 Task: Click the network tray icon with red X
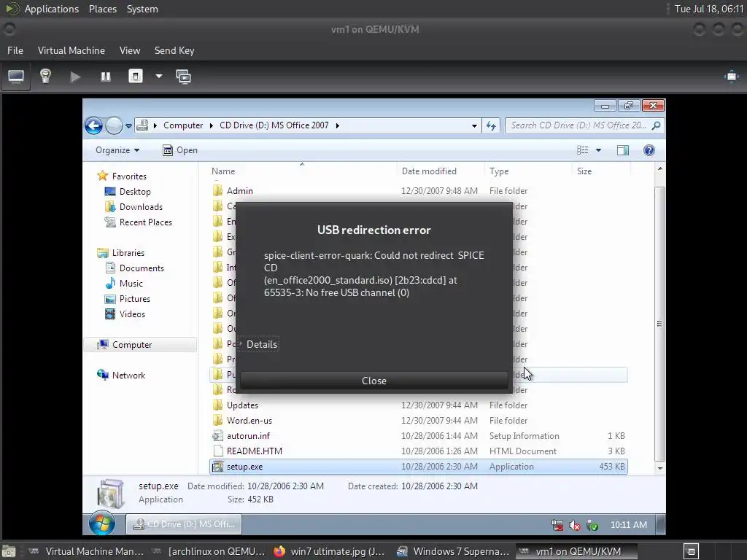point(557,525)
